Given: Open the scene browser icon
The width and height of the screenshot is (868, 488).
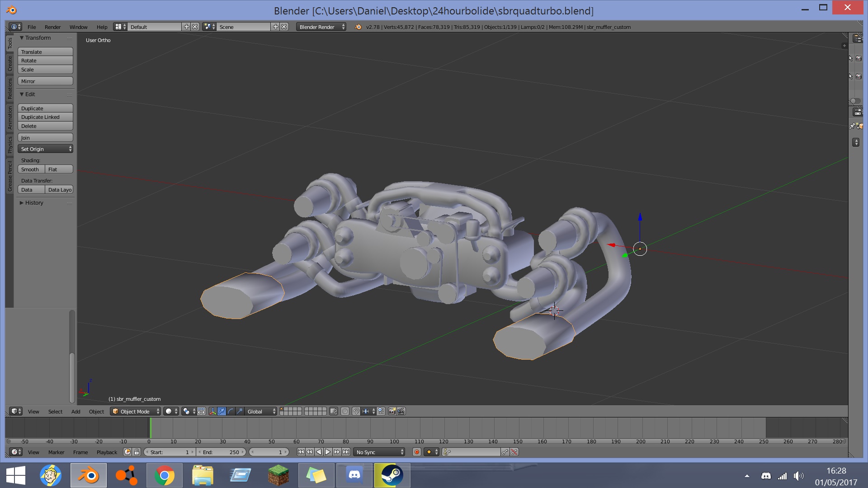Looking at the screenshot, I should click(x=209, y=27).
